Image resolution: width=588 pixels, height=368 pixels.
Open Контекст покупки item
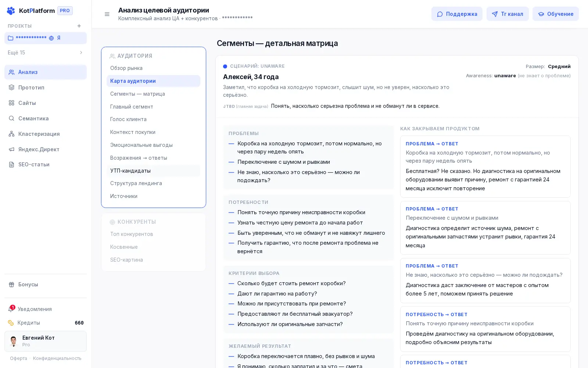tap(153, 132)
